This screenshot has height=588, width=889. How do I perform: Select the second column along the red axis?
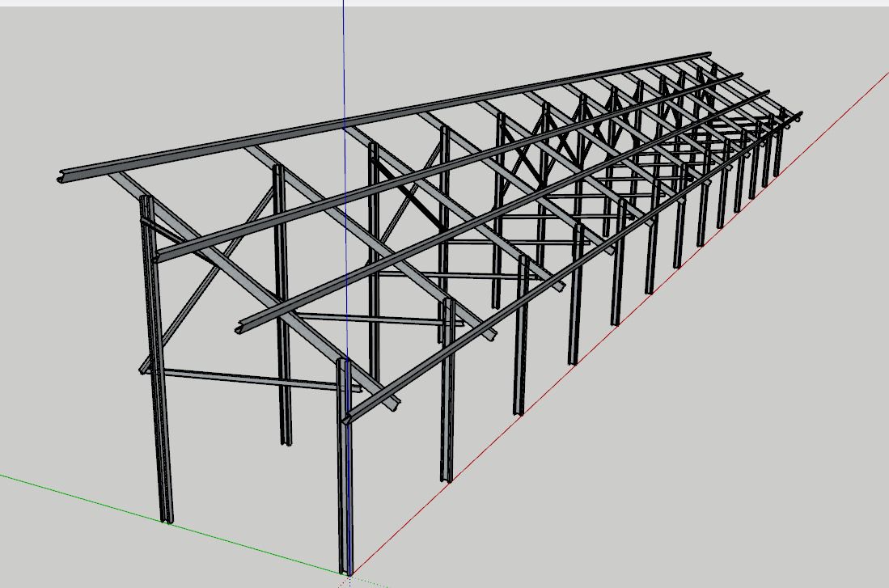pyautogui.click(x=447, y=404)
